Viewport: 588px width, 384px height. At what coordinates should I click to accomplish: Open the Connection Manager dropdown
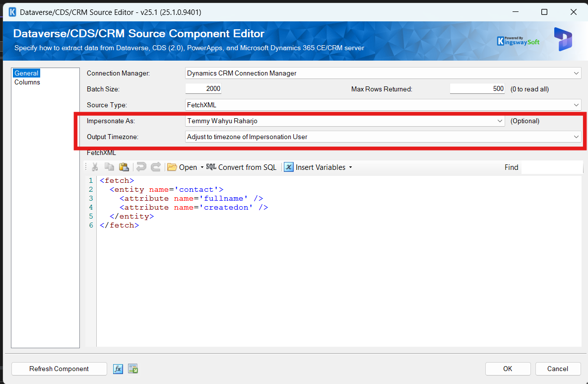(x=576, y=73)
